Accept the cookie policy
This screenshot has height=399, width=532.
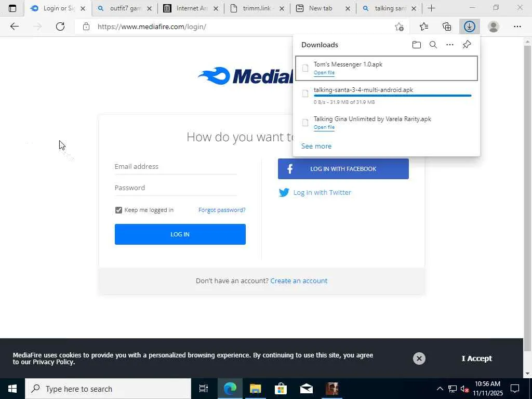[477, 358]
